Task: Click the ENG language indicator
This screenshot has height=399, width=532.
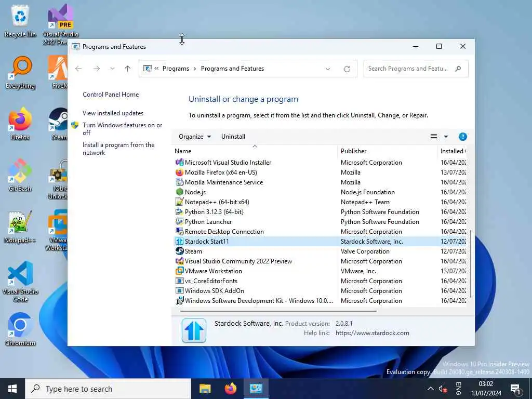Action: [x=458, y=389]
